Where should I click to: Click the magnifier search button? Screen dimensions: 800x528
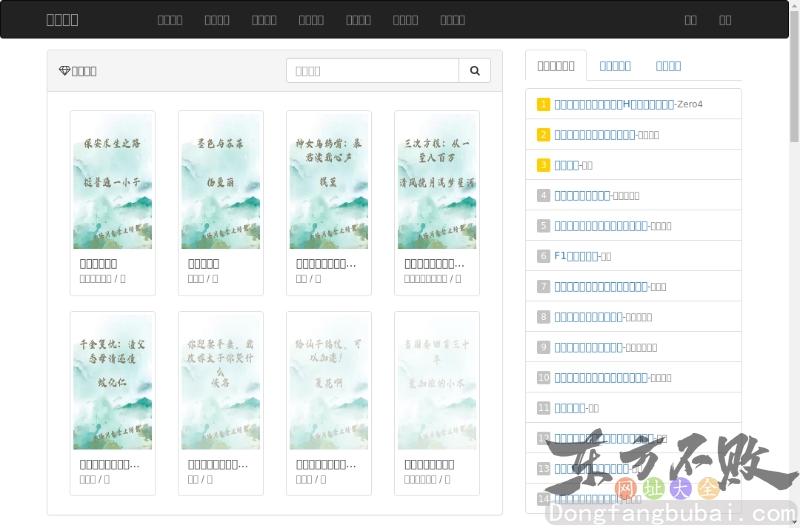click(475, 71)
